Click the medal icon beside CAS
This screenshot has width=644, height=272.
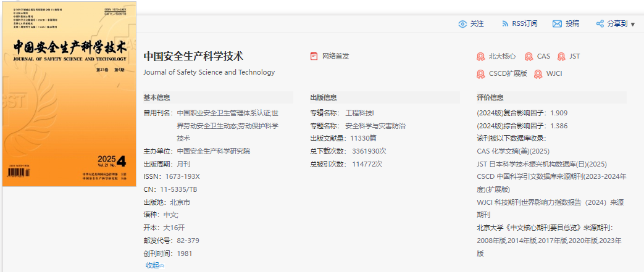(529, 57)
